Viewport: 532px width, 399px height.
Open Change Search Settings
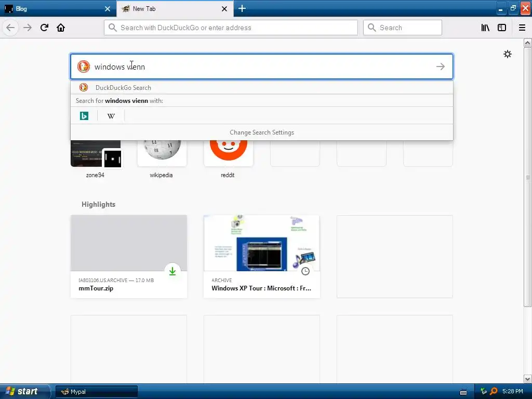click(262, 132)
